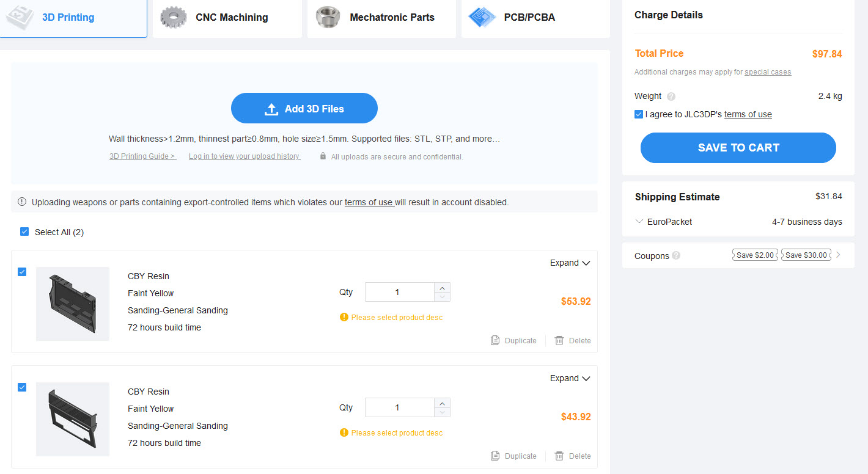Click the Coupons help question mark icon

[x=676, y=256]
